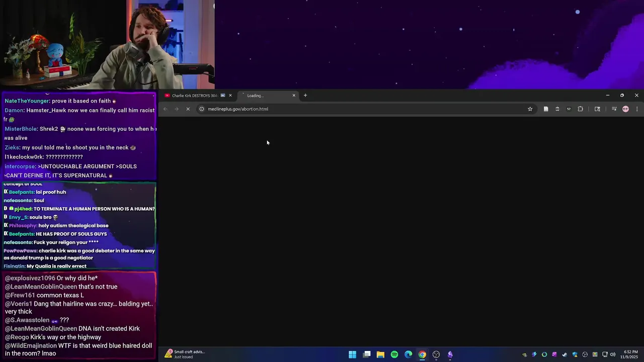Open the media controls playlist icon
This screenshot has height=362, width=644.
coord(614,109)
